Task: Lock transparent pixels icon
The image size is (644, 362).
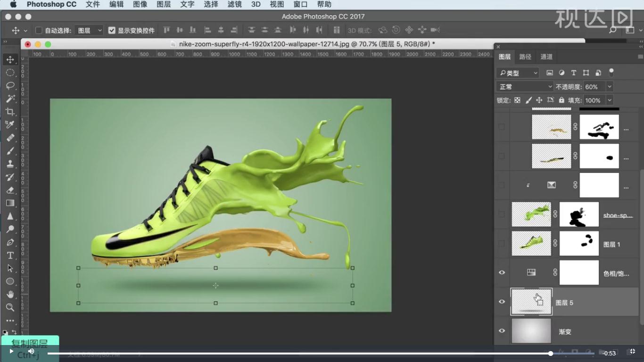Action: point(517,100)
